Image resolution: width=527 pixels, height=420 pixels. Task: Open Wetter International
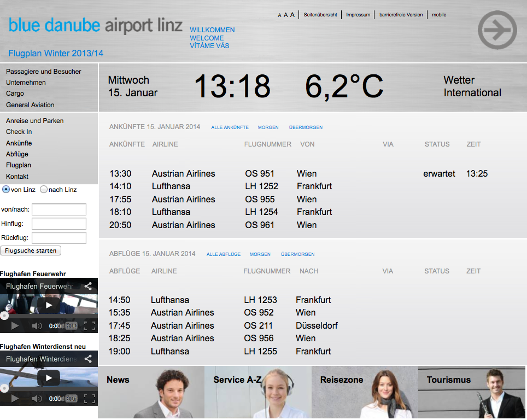472,86
